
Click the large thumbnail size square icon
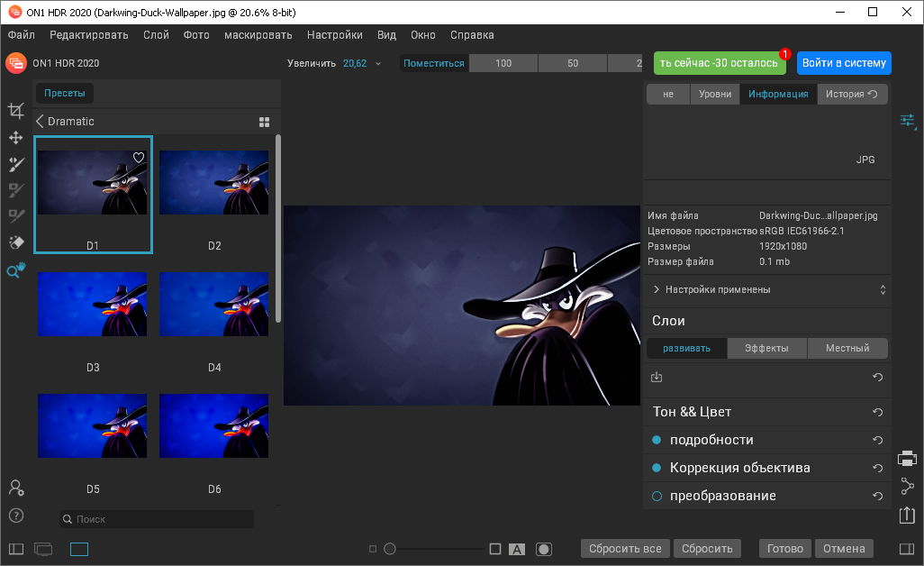(x=495, y=549)
